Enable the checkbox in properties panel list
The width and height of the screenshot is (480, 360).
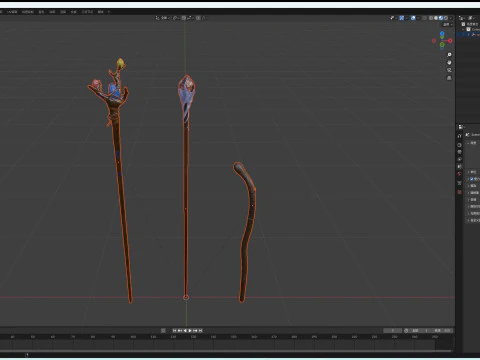coord(471,179)
